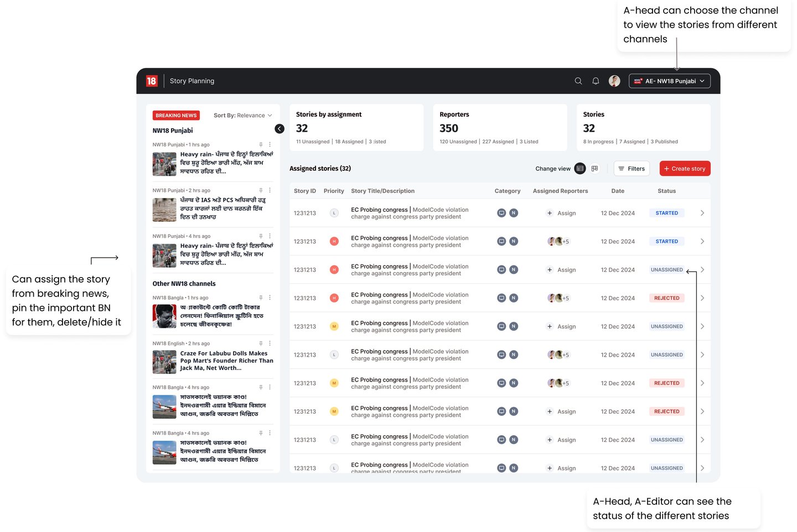Open kebab menu on NW18 Punjabi 2 hrs ago story
Screen dimensions: 797x532
pos(270,190)
